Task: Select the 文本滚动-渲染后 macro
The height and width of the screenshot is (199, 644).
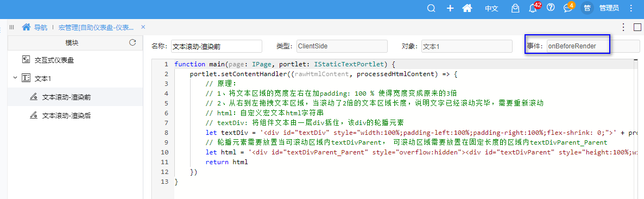Action: 67,115
